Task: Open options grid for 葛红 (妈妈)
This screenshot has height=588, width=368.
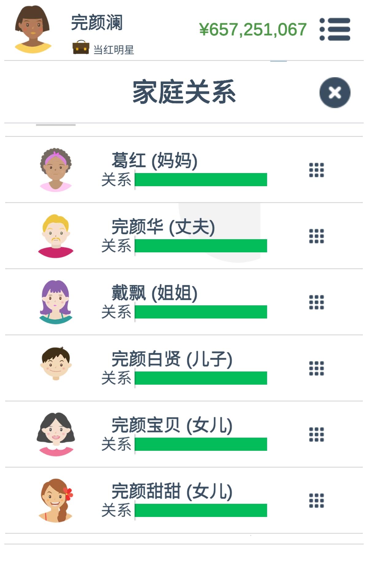Action: click(316, 170)
